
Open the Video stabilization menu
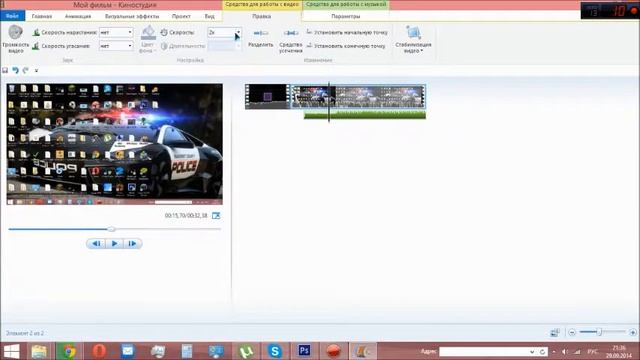click(413, 39)
